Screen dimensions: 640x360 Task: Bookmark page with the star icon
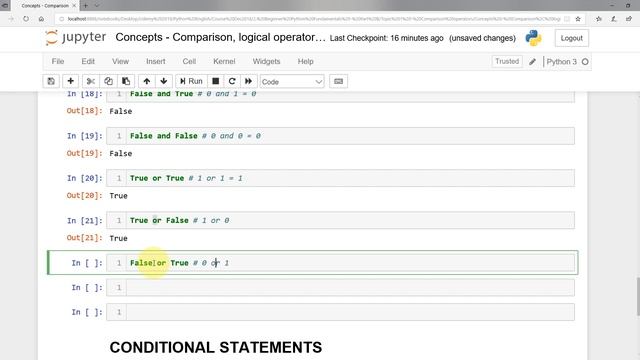(x=578, y=19)
